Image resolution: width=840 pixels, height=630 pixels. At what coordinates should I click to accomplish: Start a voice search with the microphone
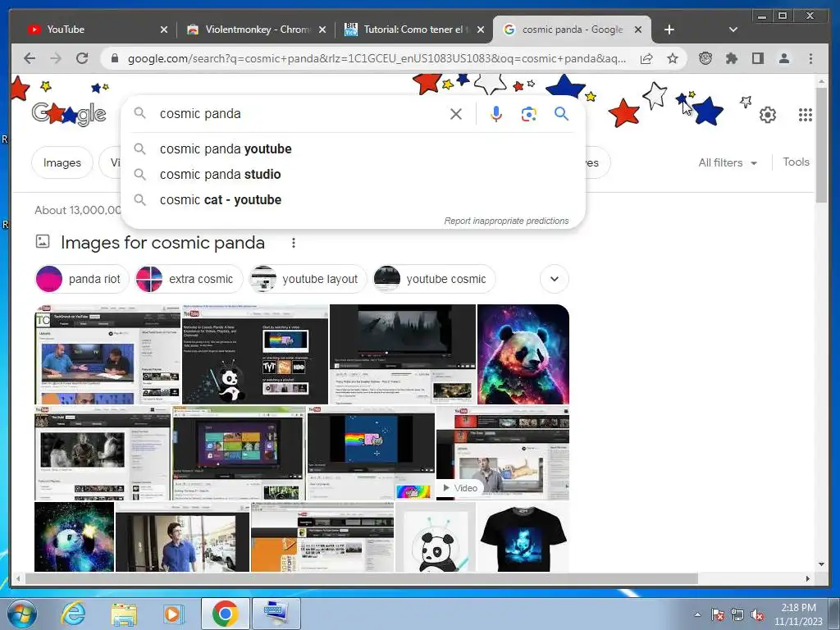[x=496, y=113]
